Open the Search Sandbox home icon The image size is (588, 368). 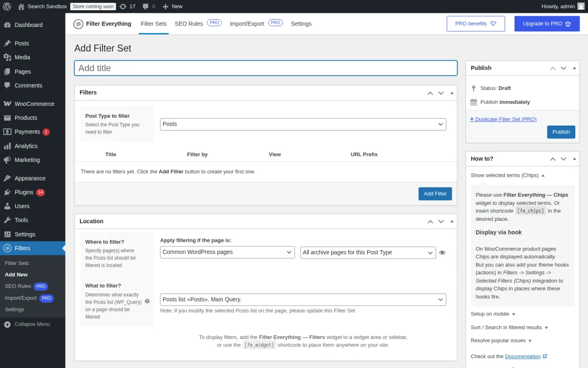(x=21, y=6)
